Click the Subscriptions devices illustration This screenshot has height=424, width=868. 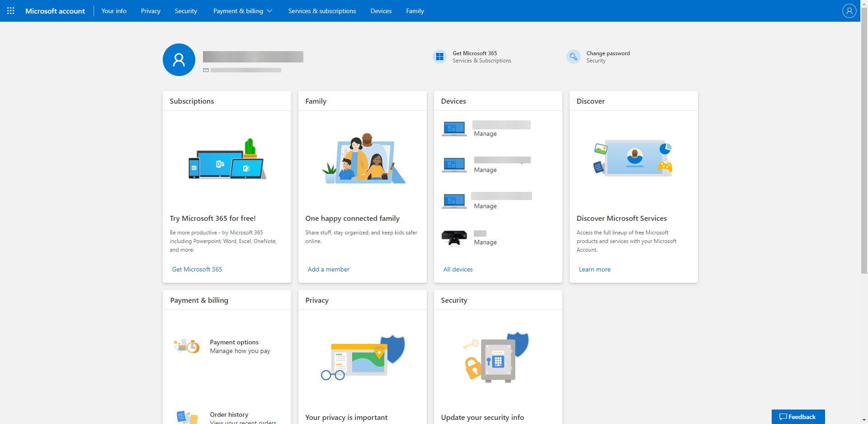click(227, 159)
